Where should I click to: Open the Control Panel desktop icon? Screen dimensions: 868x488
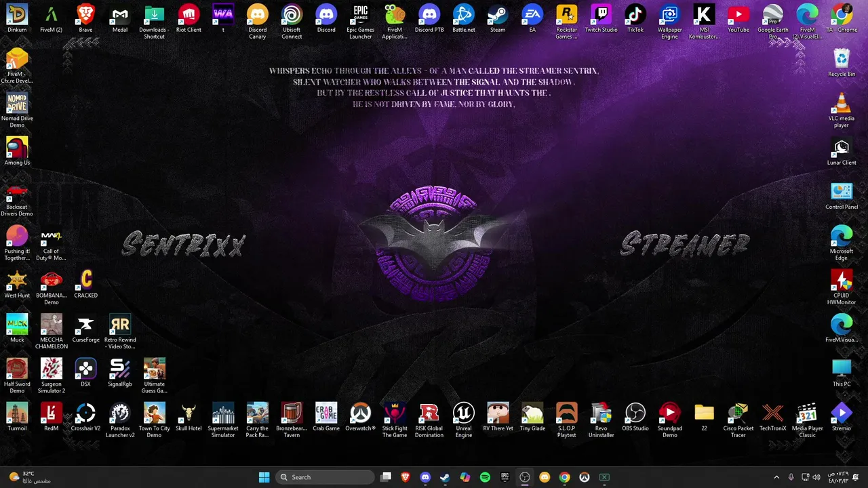point(842,195)
